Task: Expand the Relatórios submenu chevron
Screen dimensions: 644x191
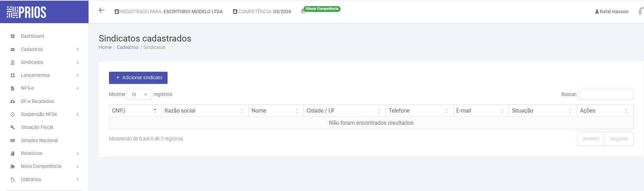Action: (78, 153)
